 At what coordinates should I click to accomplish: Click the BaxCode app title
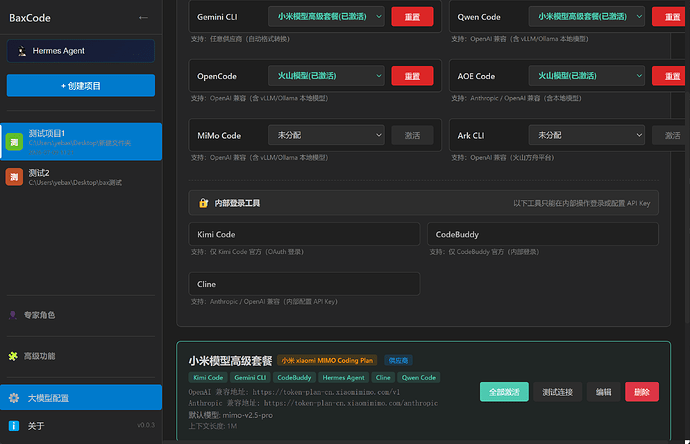tap(30, 18)
